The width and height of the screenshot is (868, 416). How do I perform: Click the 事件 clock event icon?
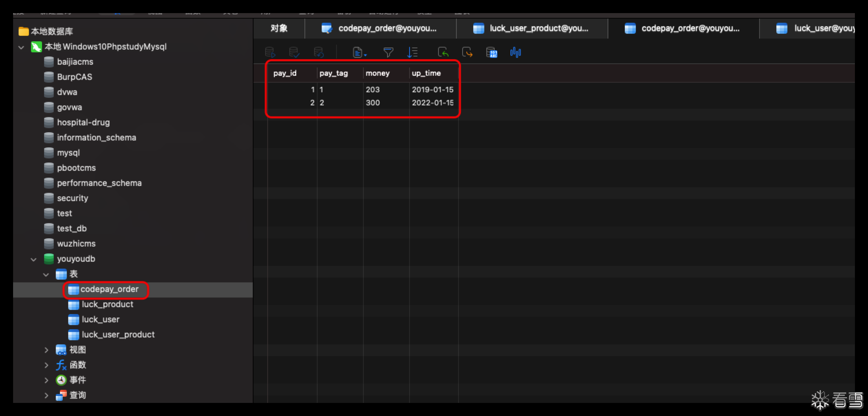(x=61, y=380)
